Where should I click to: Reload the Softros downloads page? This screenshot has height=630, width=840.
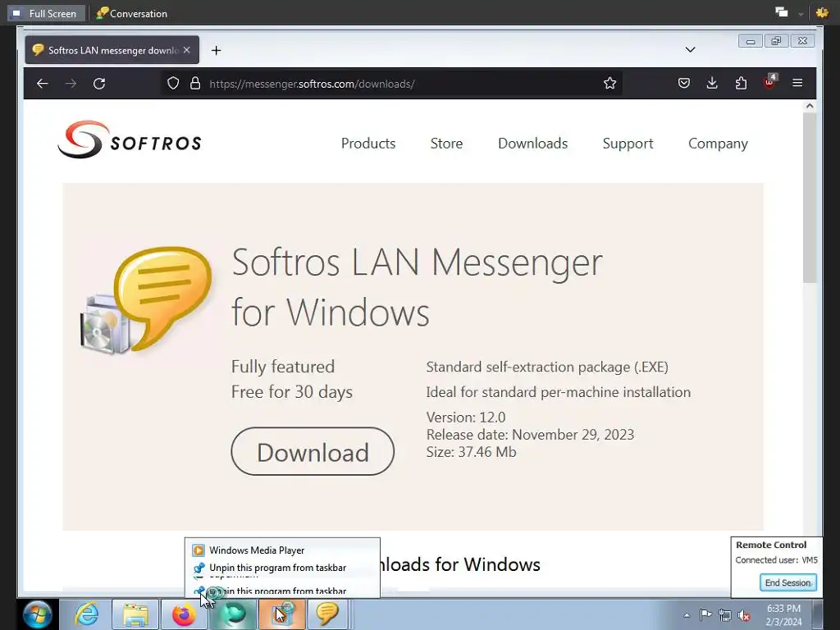99,84
